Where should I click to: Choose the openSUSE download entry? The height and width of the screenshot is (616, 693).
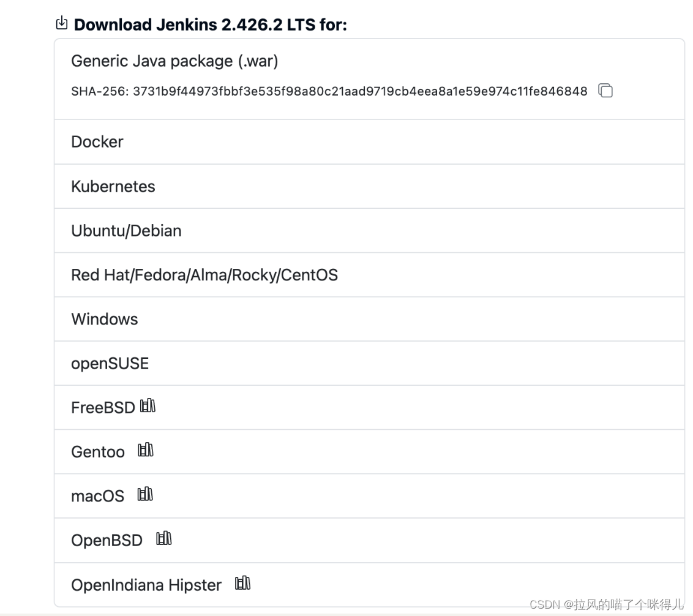[x=110, y=363]
